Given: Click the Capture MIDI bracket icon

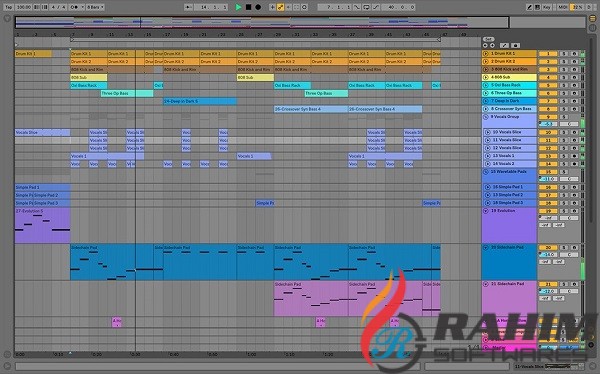Looking at the screenshot, I should (x=297, y=7).
